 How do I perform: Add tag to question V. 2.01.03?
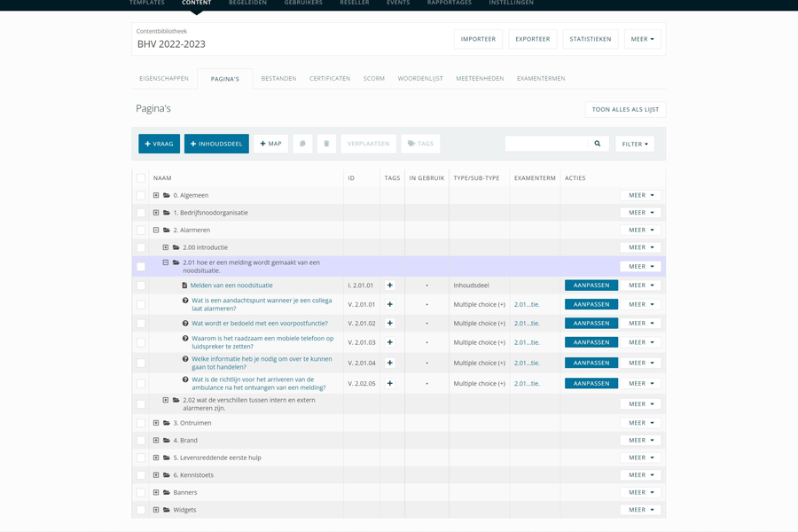[390, 342]
